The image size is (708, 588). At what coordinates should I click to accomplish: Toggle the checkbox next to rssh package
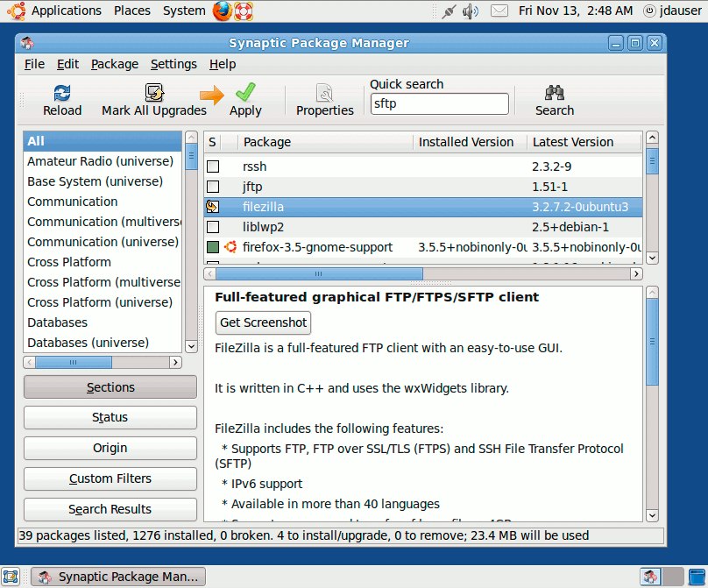pos(211,166)
